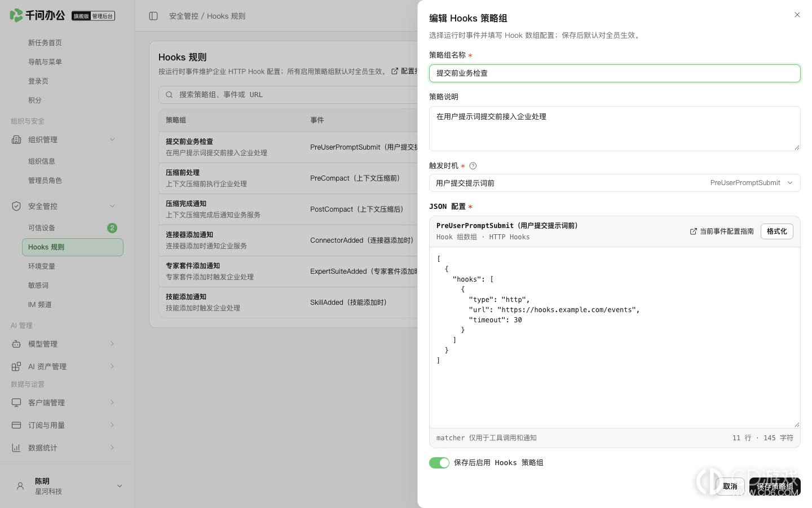Click the 订阅与用量 card icon
The height and width of the screenshot is (508, 812).
pos(16,425)
